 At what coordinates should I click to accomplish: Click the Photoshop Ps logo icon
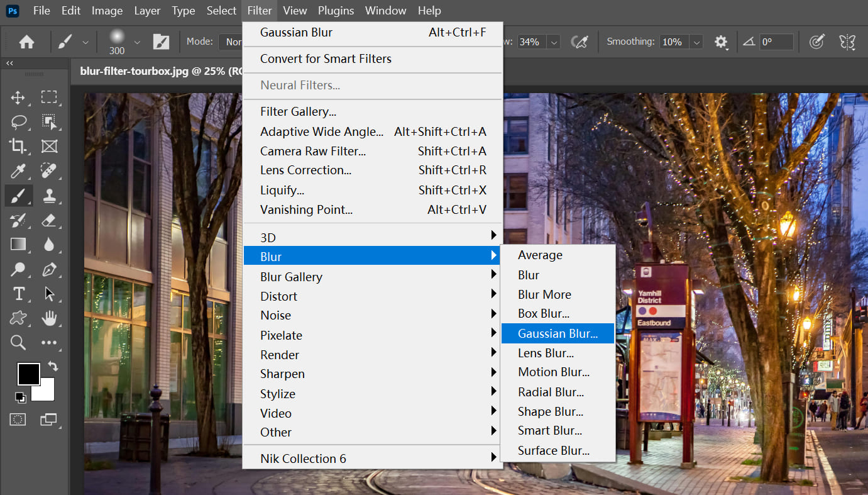tap(12, 11)
